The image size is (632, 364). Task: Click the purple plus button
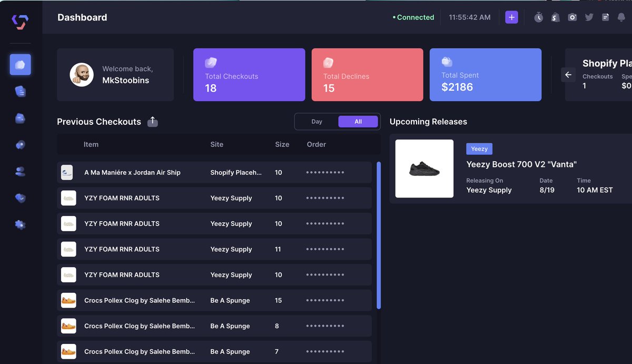[511, 17]
